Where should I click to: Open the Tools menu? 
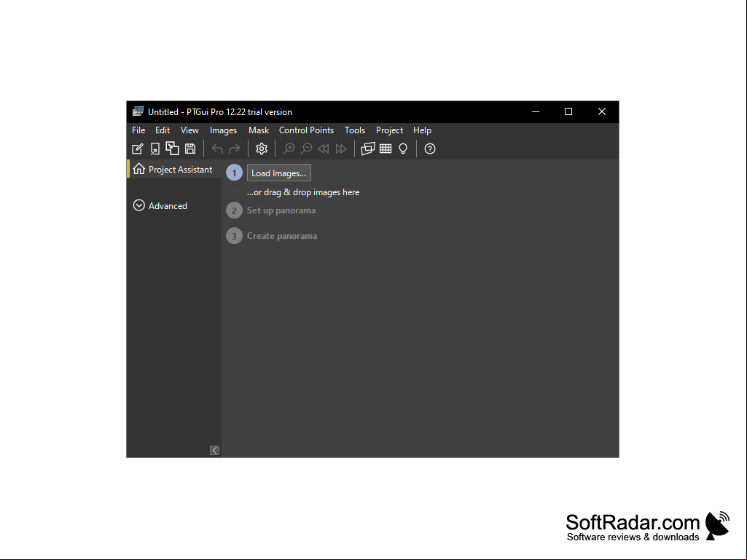click(x=355, y=130)
